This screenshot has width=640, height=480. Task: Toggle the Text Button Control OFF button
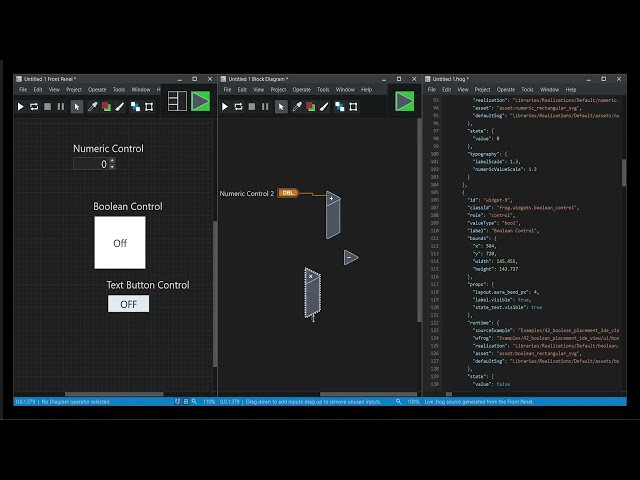pos(129,304)
